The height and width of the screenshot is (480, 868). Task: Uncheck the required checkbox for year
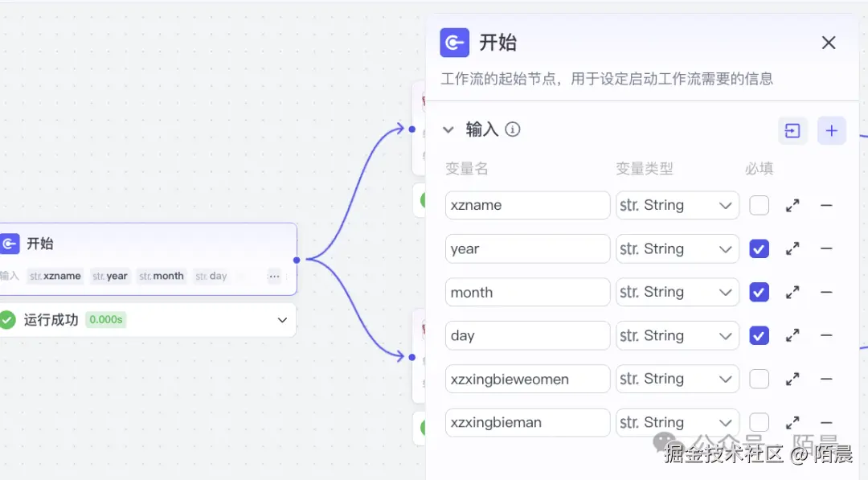coord(759,248)
